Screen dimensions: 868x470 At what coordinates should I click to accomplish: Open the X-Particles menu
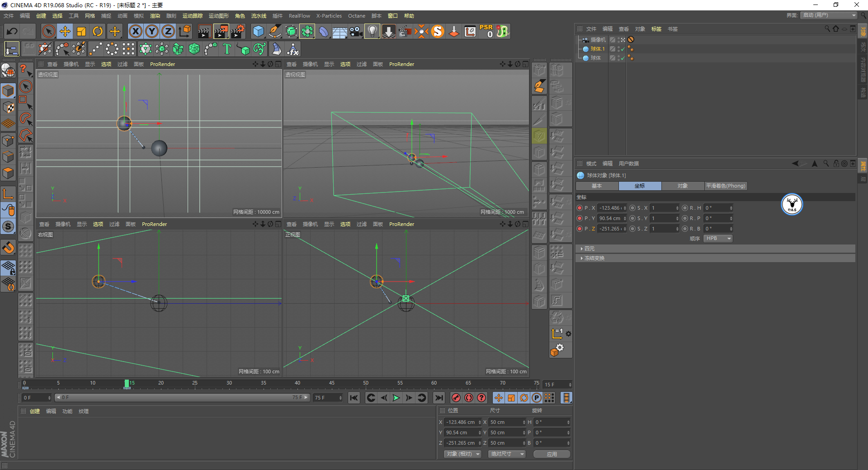click(329, 16)
